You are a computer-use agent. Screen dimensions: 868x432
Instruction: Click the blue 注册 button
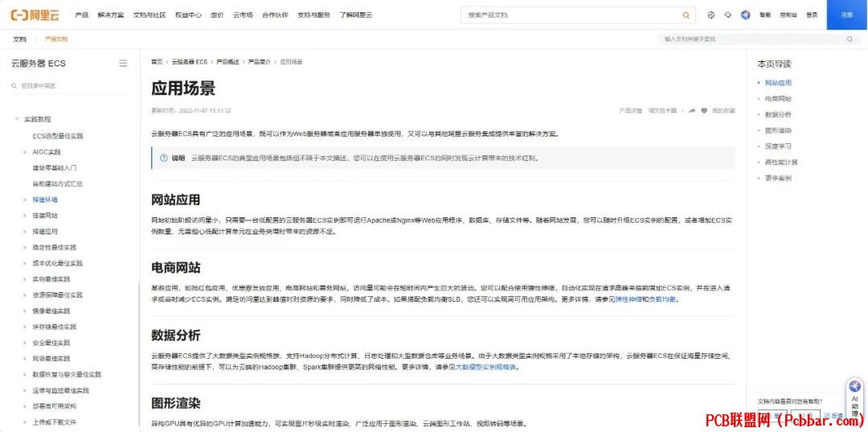click(x=847, y=15)
